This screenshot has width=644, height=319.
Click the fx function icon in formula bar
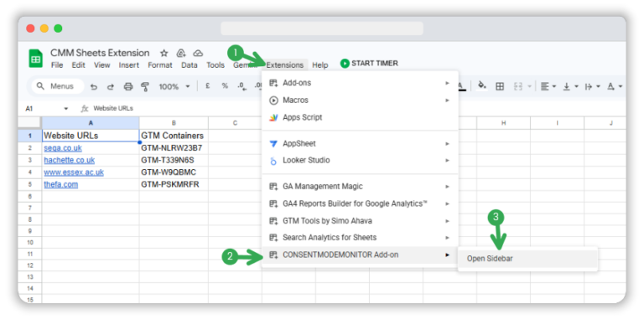click(85, 109)
